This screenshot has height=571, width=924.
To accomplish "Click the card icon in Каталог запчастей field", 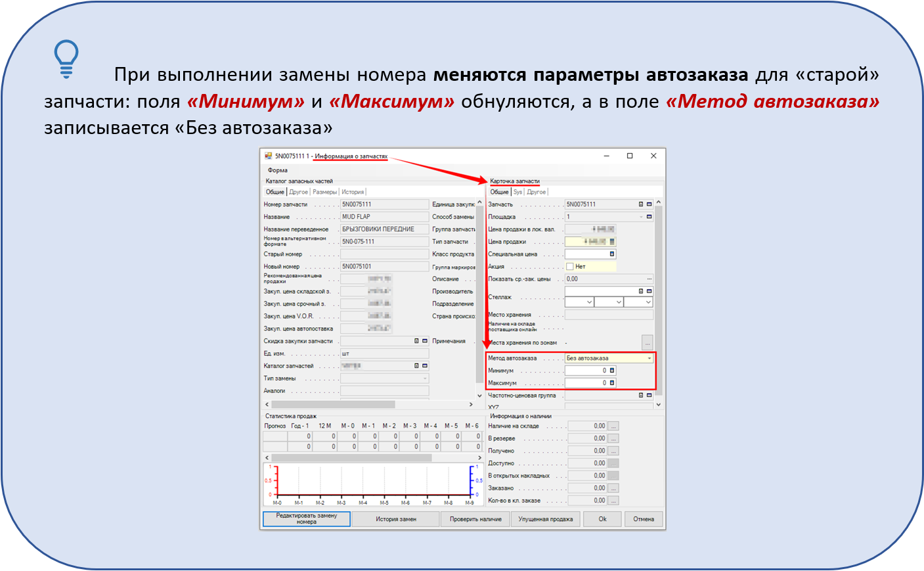I will click(425, 366).
